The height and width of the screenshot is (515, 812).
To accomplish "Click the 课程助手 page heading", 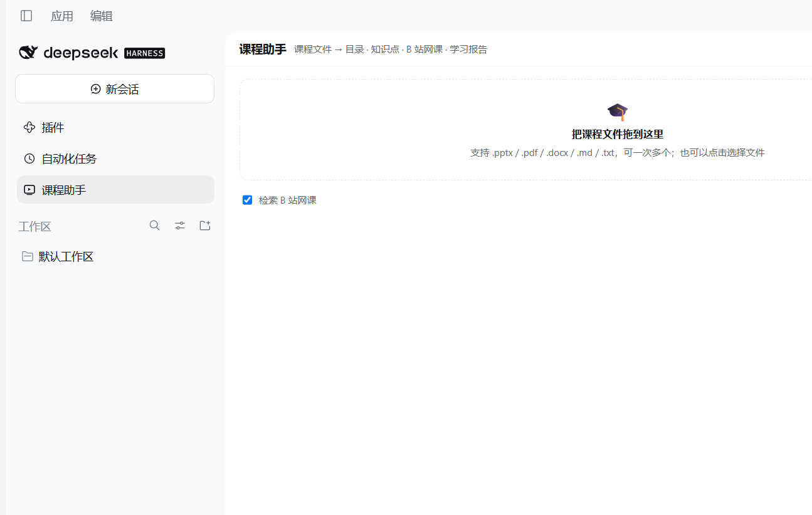I will tap(263, 49).
